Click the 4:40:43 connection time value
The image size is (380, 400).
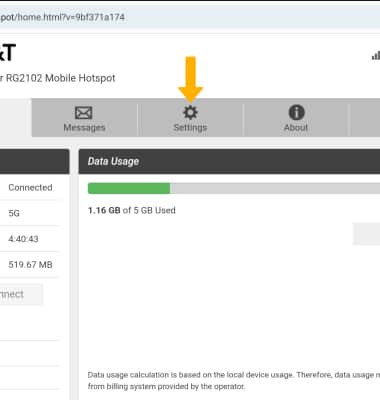pos(23,239)
